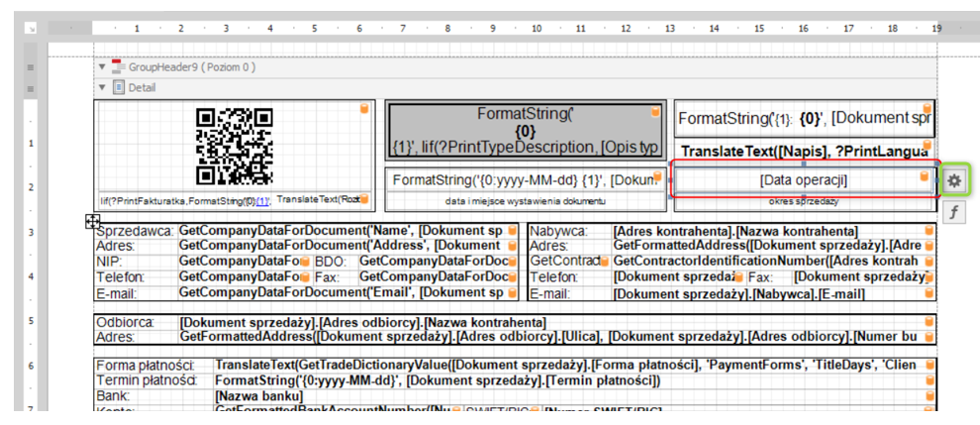Click the ruler corner button at top left
The height and width of the screenshot is (425, 980).
(32, 30)
